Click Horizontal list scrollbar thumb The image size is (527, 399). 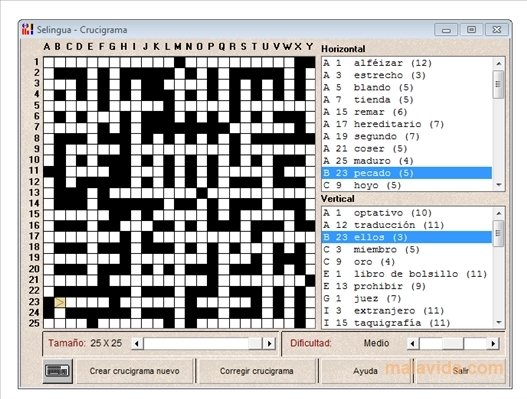tap(498, 84)
